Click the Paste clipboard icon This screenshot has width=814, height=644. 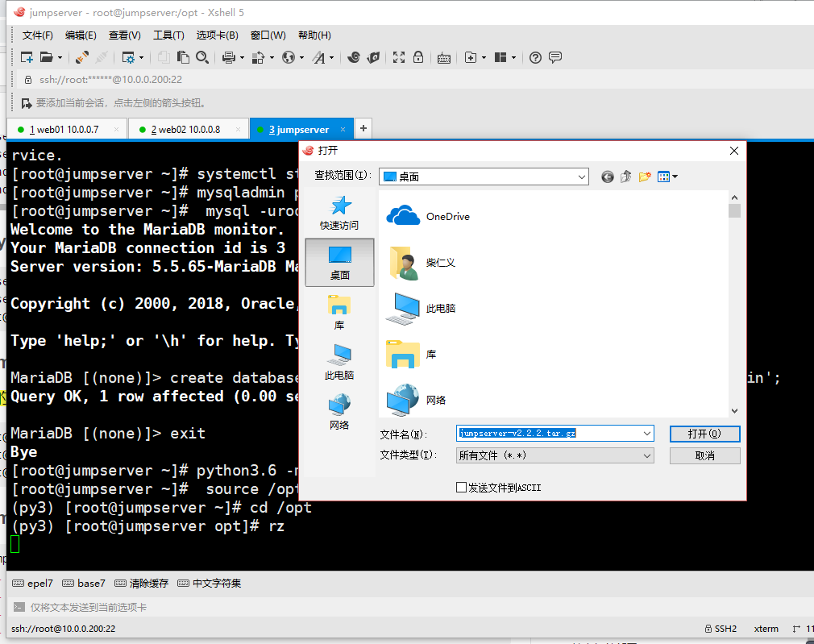coord(183,57)
